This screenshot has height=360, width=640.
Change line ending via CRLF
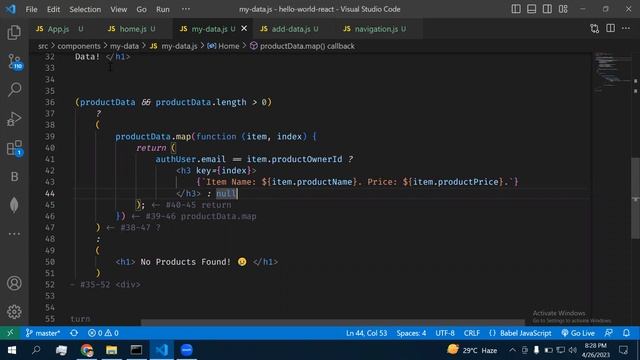(472, 333)
